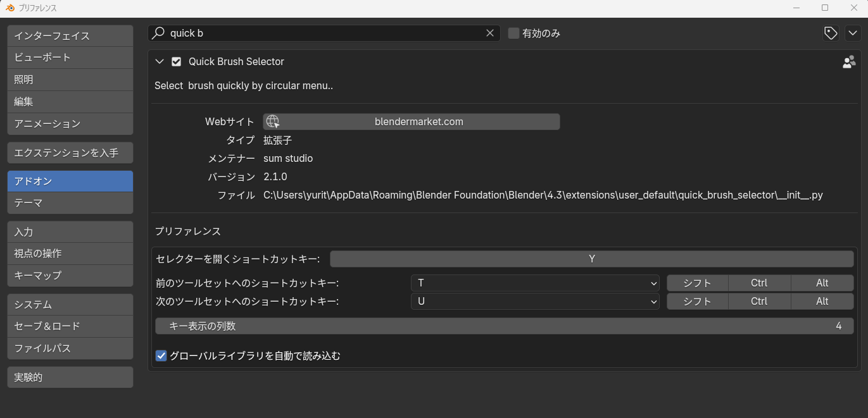
Task: Open the 照明 section
Action: point(70,79)
